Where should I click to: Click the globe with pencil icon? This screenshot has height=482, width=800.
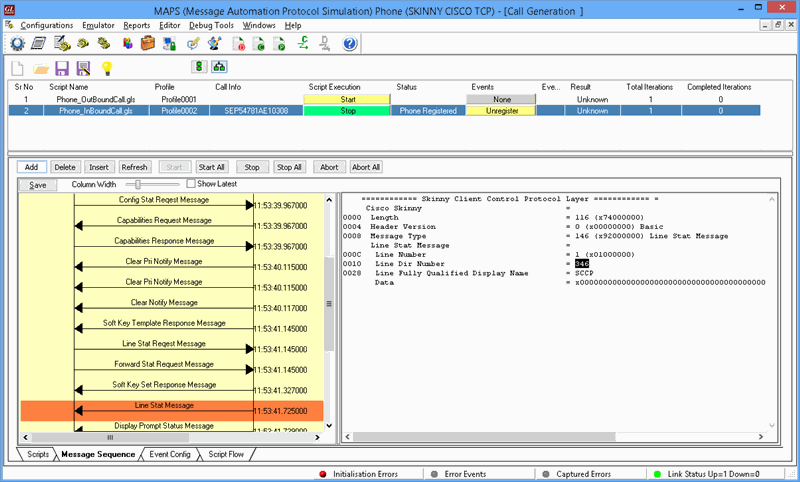tap(214, 43)
